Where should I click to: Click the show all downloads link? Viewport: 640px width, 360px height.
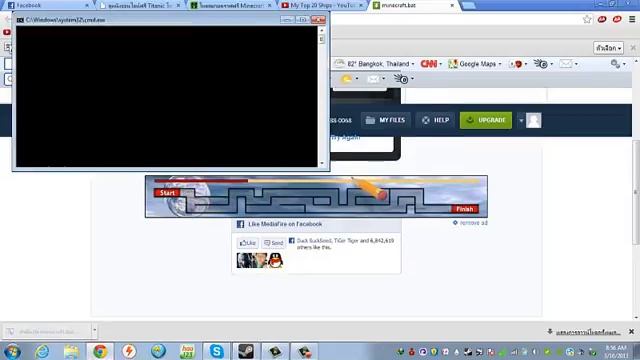[x=588, y=332]
